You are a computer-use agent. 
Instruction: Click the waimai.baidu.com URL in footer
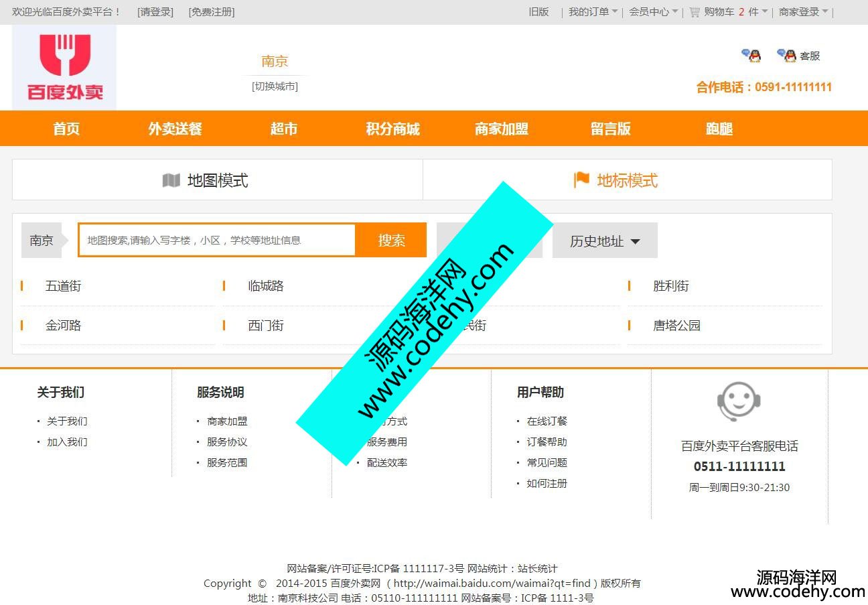tap(492, 584)
